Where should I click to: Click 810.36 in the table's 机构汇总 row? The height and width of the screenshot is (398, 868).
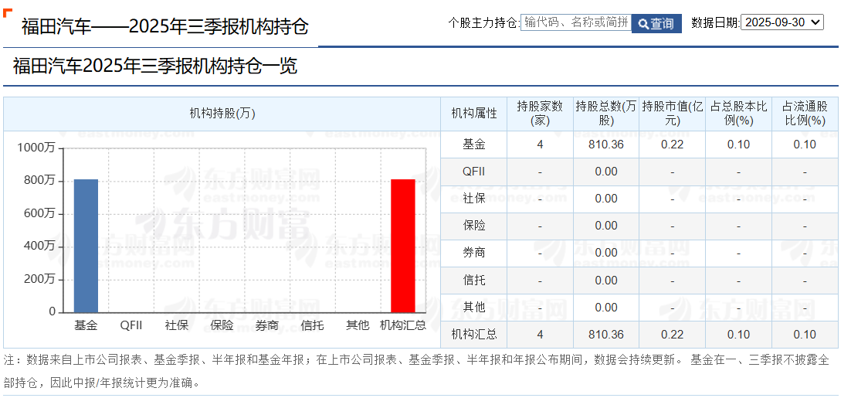[606, 335]
